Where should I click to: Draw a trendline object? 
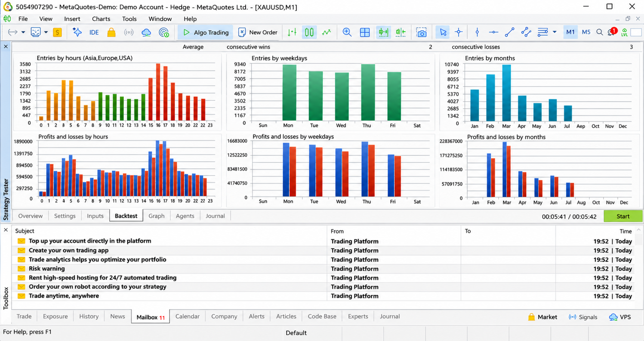pos(509,32)
